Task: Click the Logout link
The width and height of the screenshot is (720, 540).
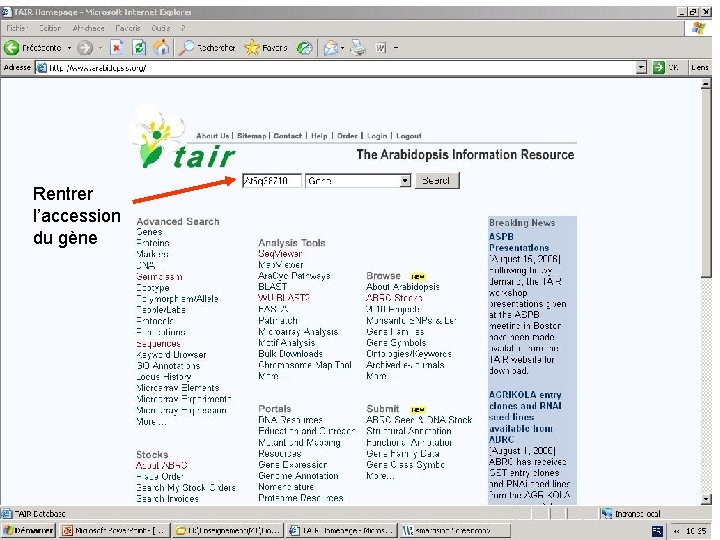Action: point(409,136)
